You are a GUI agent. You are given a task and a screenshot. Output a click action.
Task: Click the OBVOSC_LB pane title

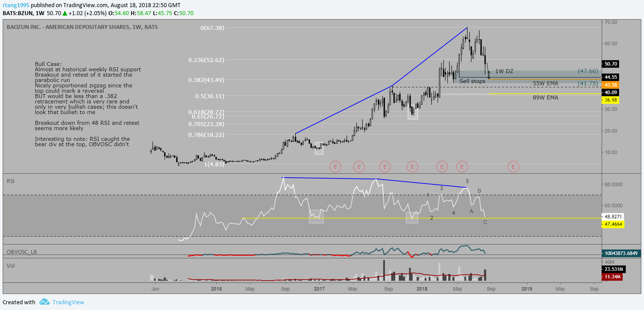tap(21, 252)
